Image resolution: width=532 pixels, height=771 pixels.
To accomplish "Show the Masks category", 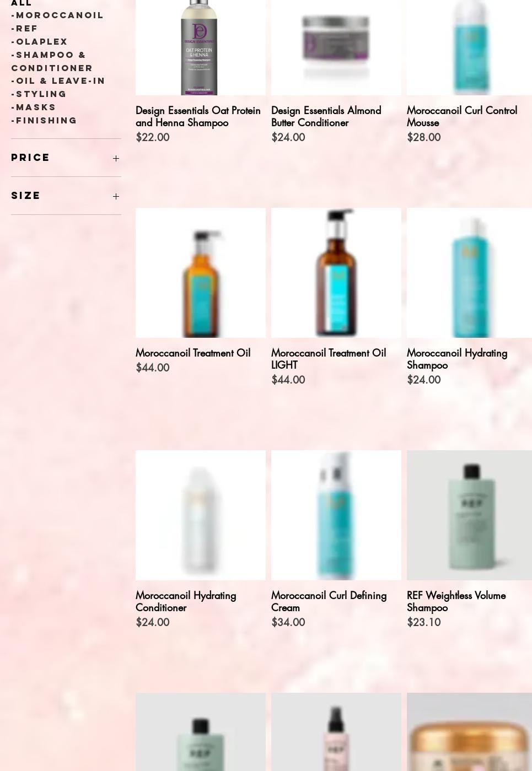I will pyautogui.click(x=34, y=107).
